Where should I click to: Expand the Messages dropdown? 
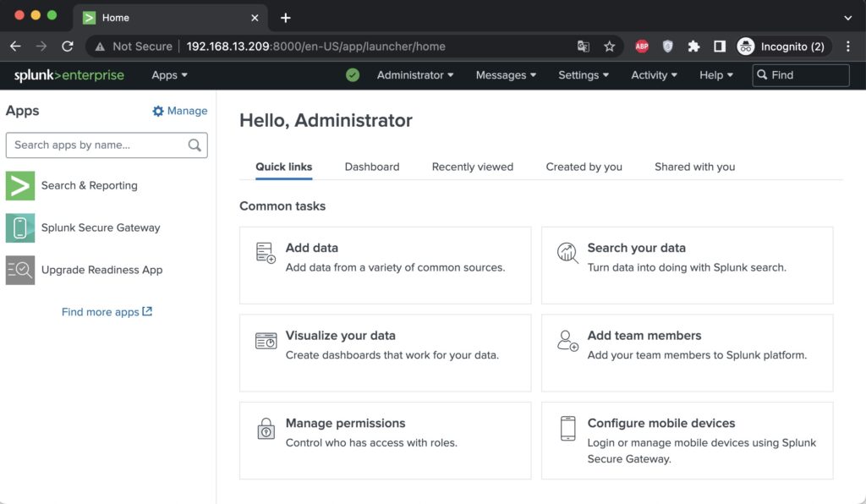click(x=506, y=75)
